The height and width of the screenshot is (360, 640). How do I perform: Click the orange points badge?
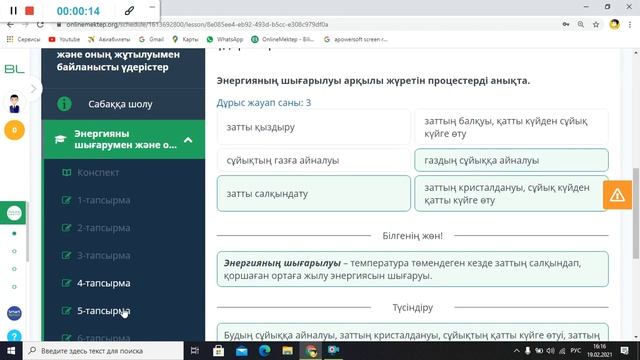click(14, 130)
